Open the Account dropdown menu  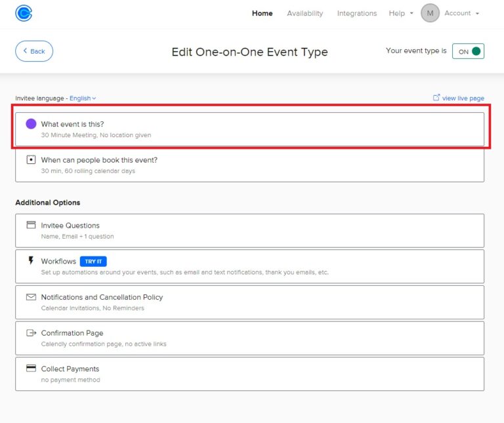click(461, 13)
